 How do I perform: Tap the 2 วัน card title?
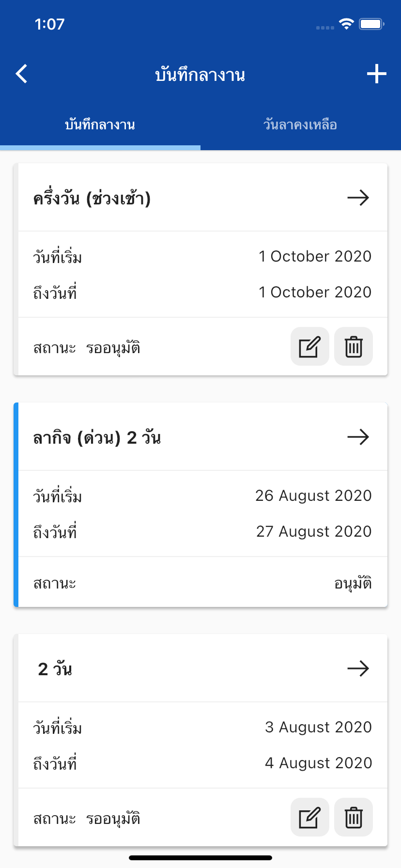tap(55, 669)
